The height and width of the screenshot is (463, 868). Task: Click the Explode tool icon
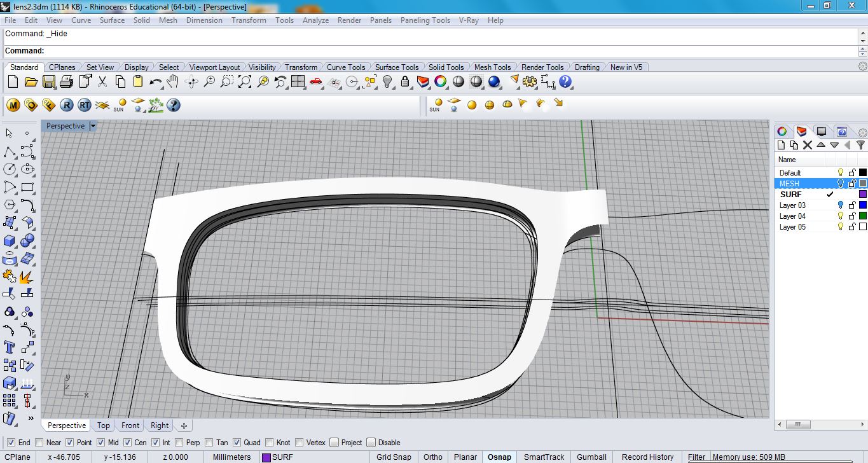27,276
